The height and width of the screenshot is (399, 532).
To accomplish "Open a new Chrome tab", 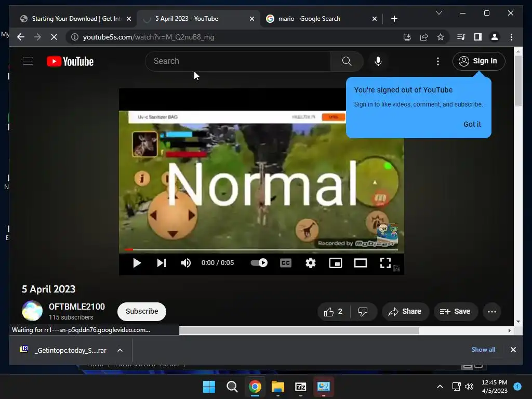I will (x=394, y=19).
